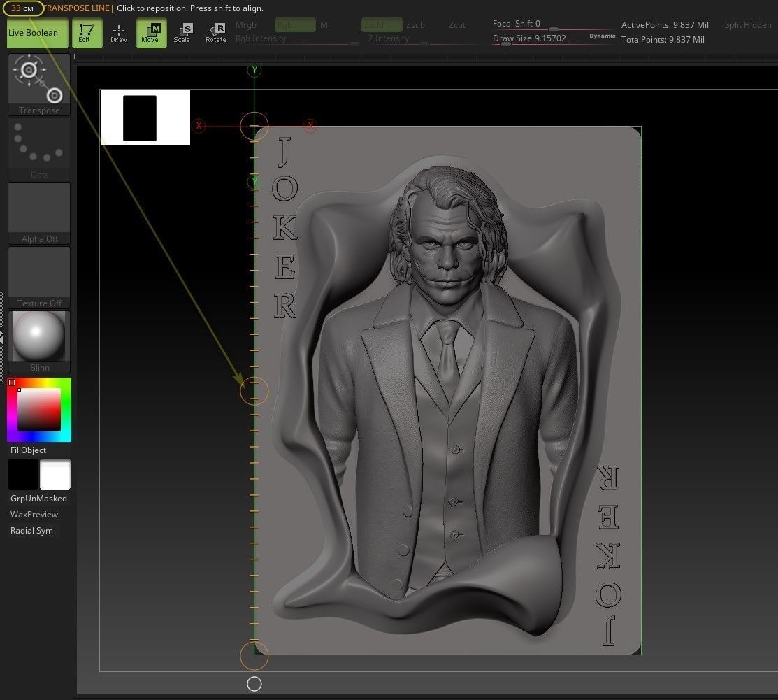Click the Split Hidden button
778x700 pixels.
click(x=748, y=24)
